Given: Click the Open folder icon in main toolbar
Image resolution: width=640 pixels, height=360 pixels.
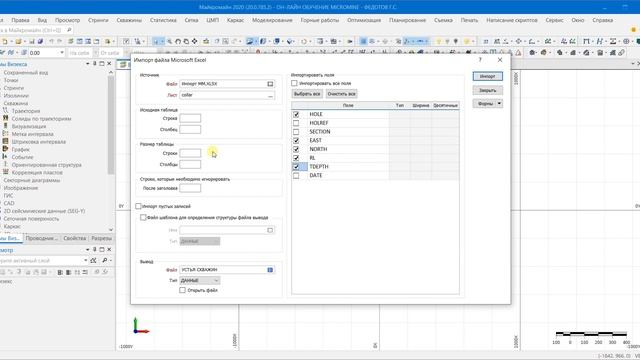Looking at the screenshot, I should tap(18, 41).
